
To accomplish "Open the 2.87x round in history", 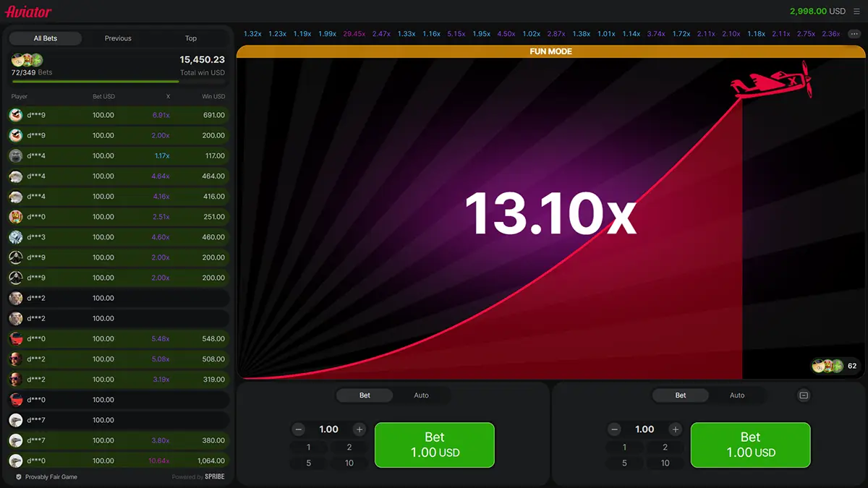I will [x=556, y=34].
